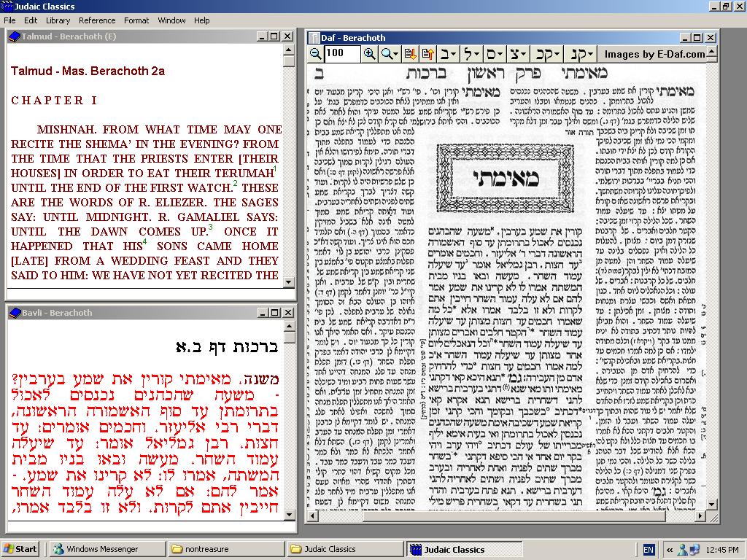Click the zoom out magnifier icon

point(315,54)
